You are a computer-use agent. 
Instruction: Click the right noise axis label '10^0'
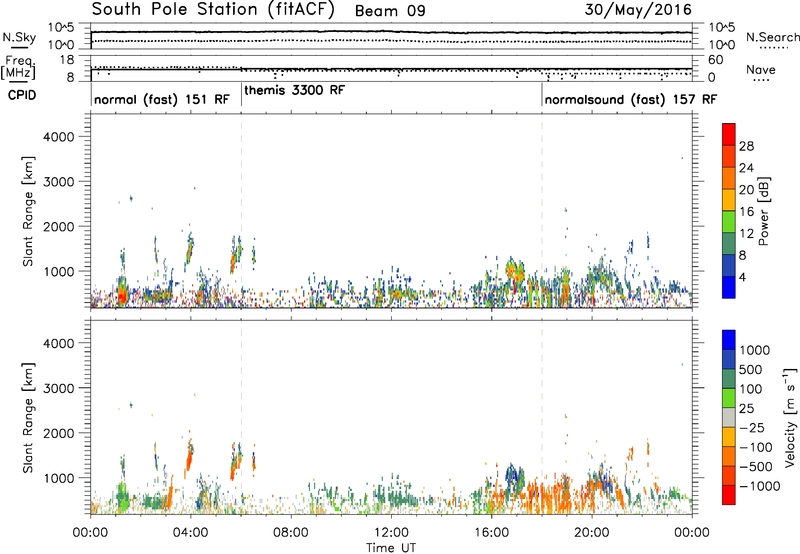(x=722, y=45)
